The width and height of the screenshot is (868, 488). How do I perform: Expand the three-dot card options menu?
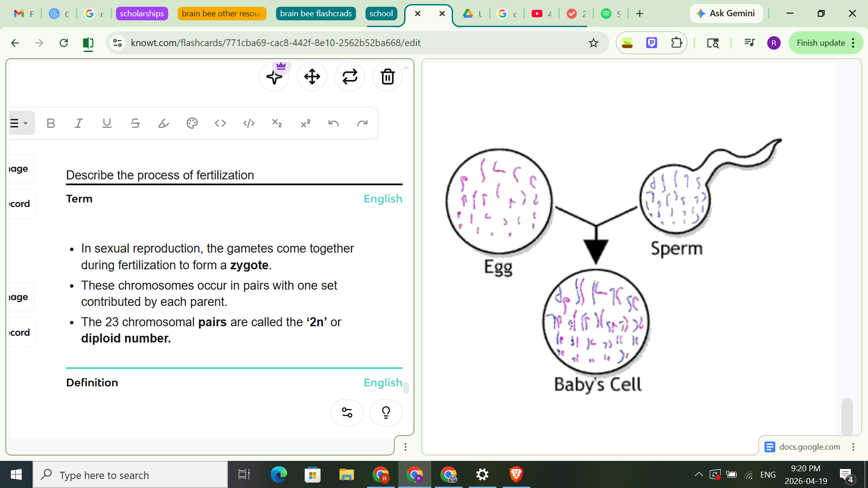(x=406, y=446)
